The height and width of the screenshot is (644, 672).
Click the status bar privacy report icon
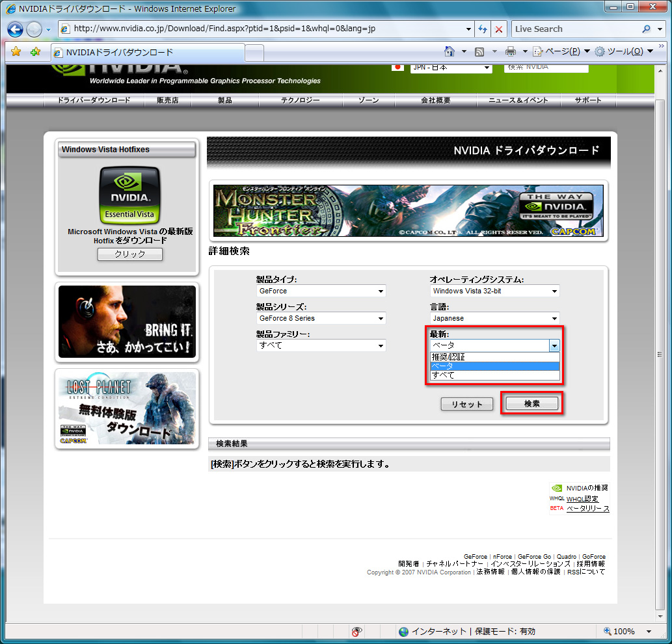[356, 631]
